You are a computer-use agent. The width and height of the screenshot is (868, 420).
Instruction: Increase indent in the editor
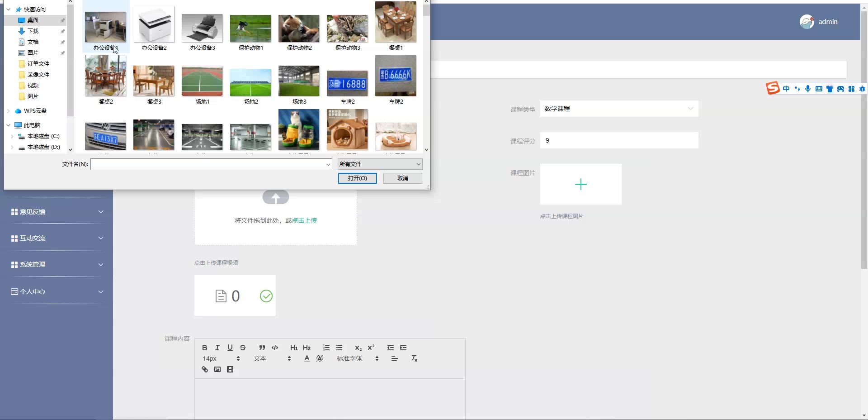403,348
